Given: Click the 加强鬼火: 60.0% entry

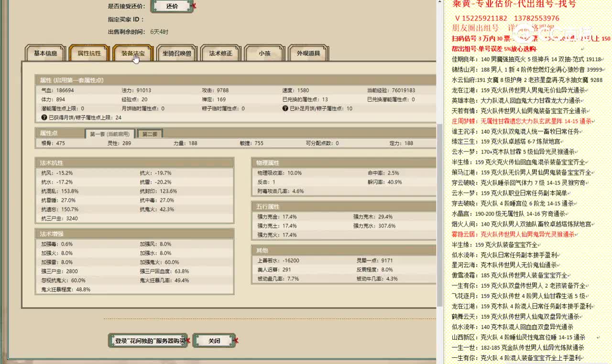Looking at the screenshot, I should point(159,262).
